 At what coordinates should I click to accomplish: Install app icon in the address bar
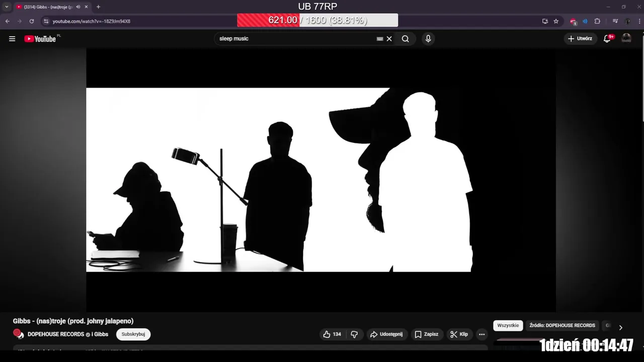[545, 21]
